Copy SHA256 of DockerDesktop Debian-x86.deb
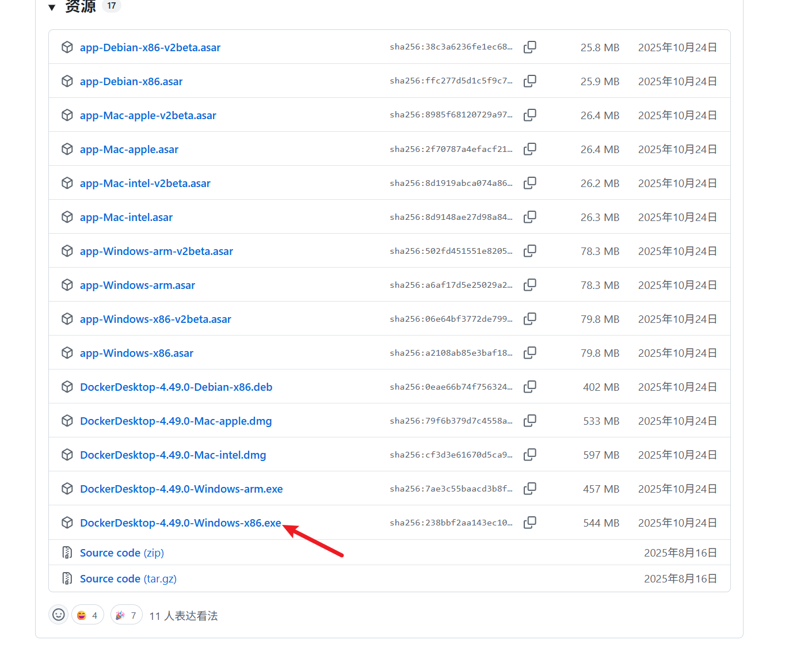The image size is (812, 659). 530,387
